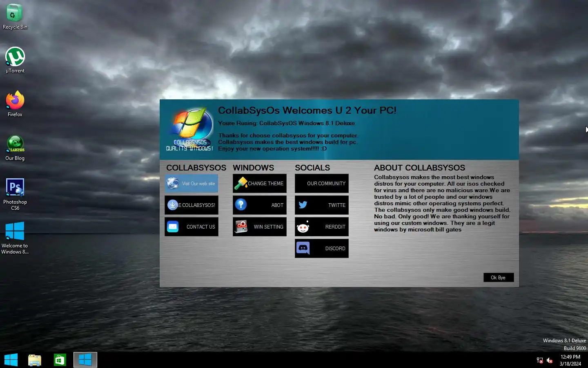Open the TWITTE social button
The height and width of the screenshot is (368, 588).
click(x=322, y=205)
